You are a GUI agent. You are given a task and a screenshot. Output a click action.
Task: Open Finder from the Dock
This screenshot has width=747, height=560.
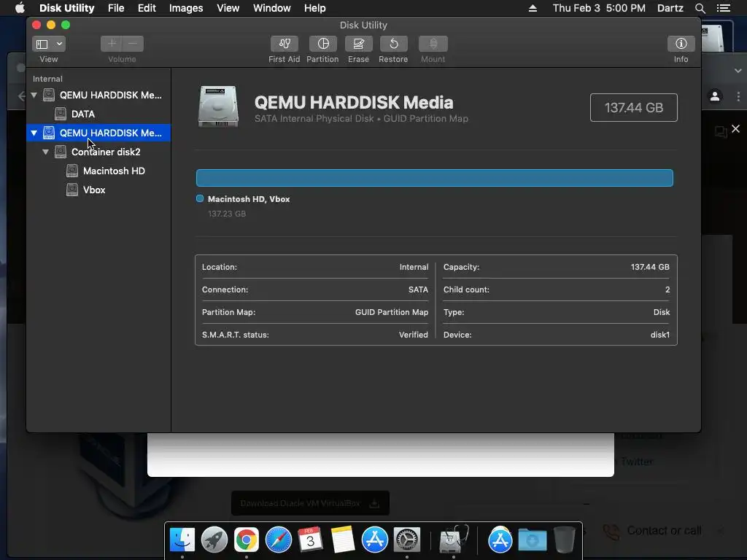click(182, 540)
